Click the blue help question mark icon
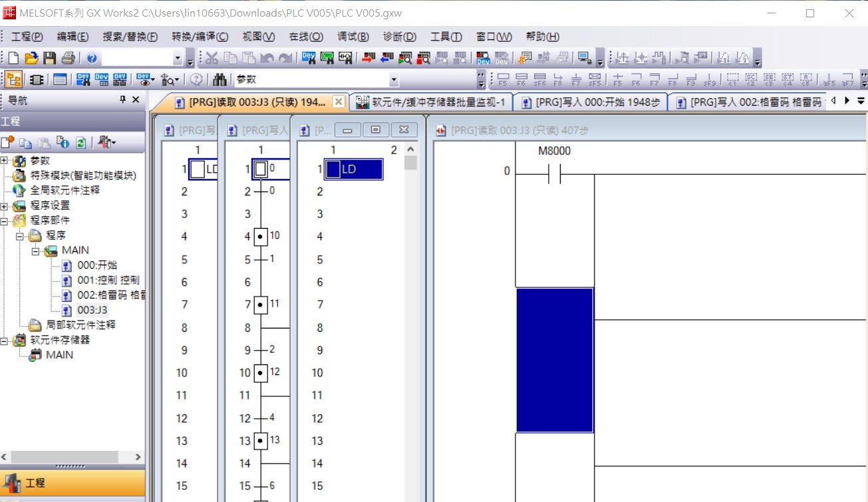This screenshot has width=868, height=502. click(x=92, y=59)
